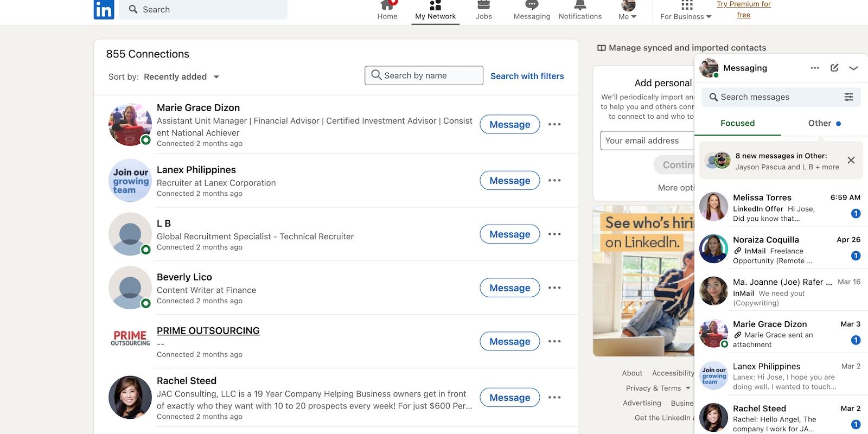
Task: Click the book icon by Manage synced contacts
Action: 601,48
